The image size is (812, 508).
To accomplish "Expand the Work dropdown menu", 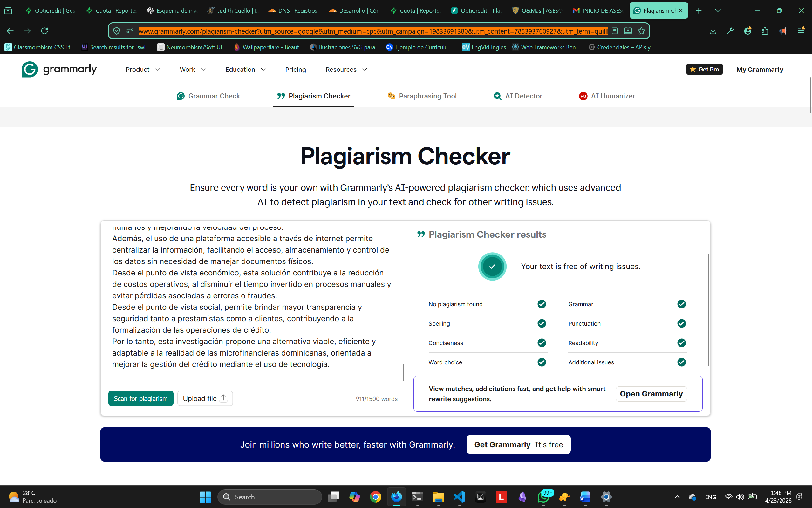I will pyautogui.click(x=193, y=70).
